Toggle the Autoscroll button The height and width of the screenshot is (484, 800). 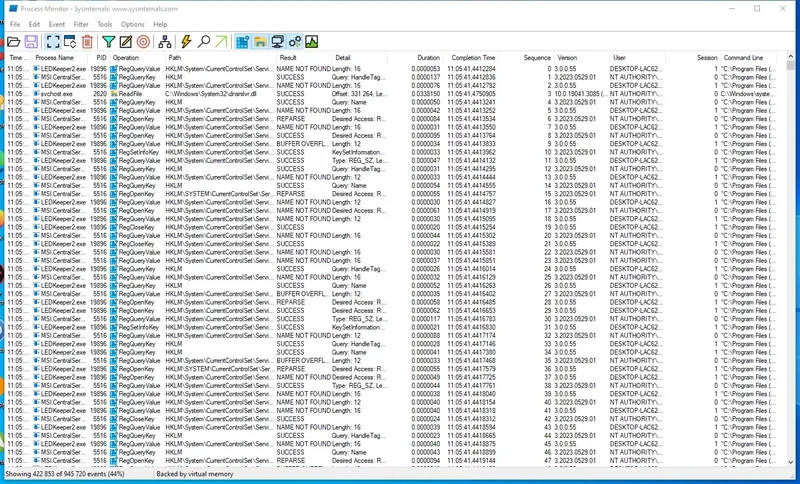coord(70,42)
